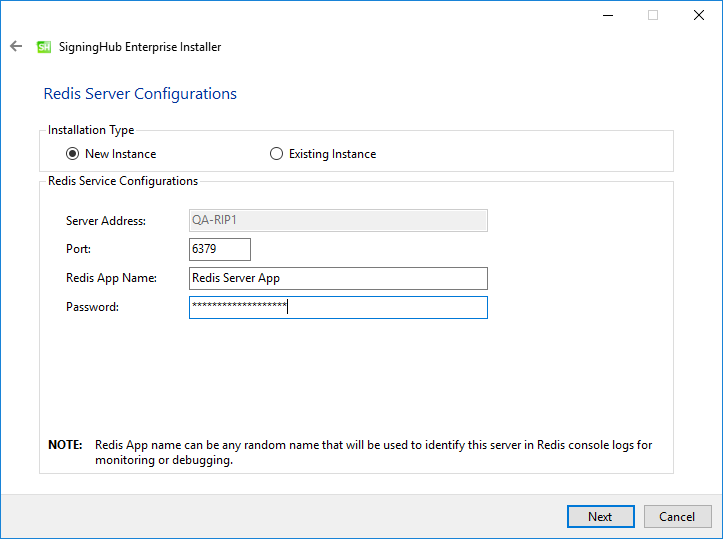Viewport: 723px width, 539px height.
Task: Click the SigningHub SH logo icon
Action: tap(44, 47)
